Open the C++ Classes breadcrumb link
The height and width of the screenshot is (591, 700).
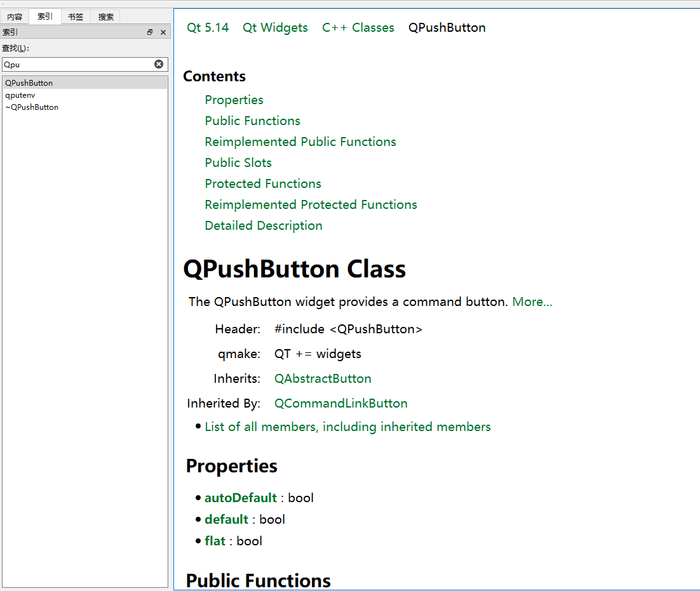(358, 28)
